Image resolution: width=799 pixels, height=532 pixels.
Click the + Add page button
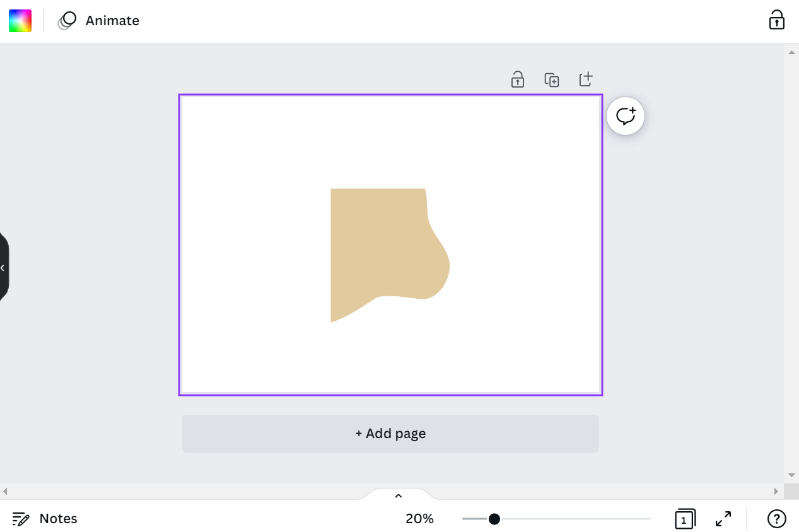(390, 434)
